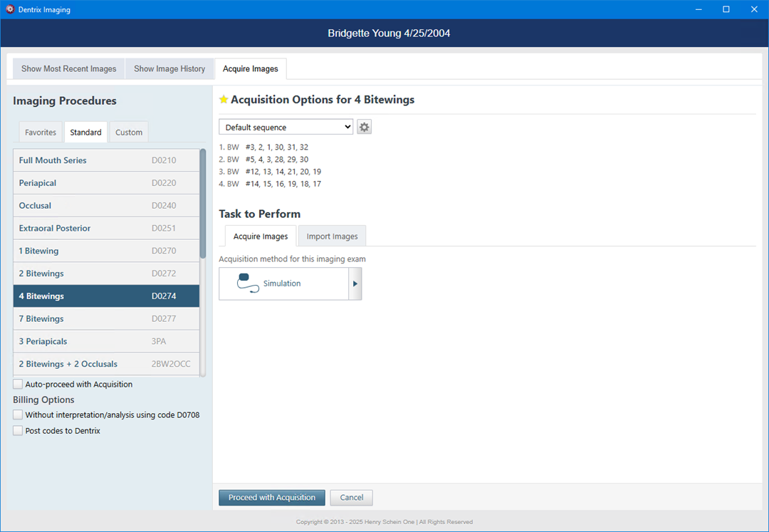Open the Show Image History tab
Viewport: 769px width, 532px height.
pos(169,68)
